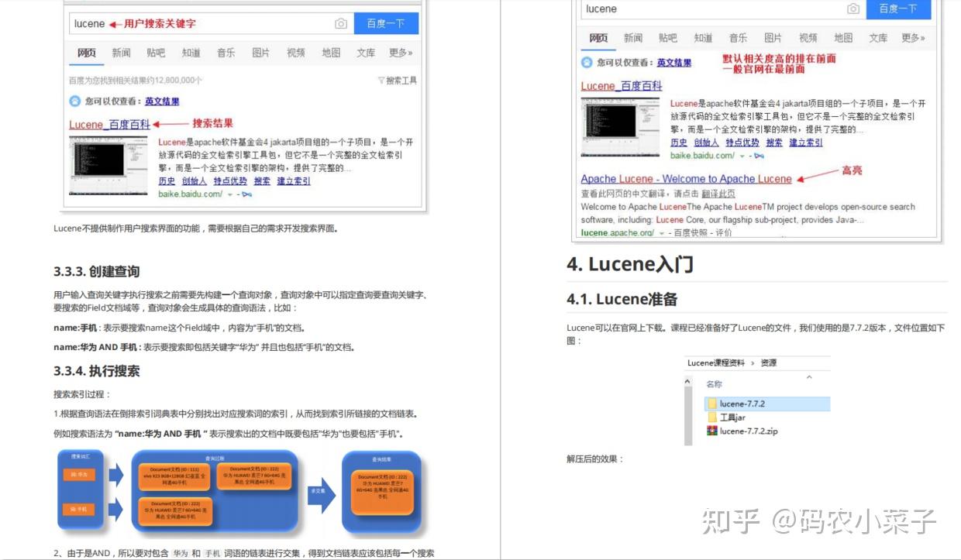This screenshot has width=961, height=560.
Task: Click the 名称 column sort arrow
Action: (809, 377)
